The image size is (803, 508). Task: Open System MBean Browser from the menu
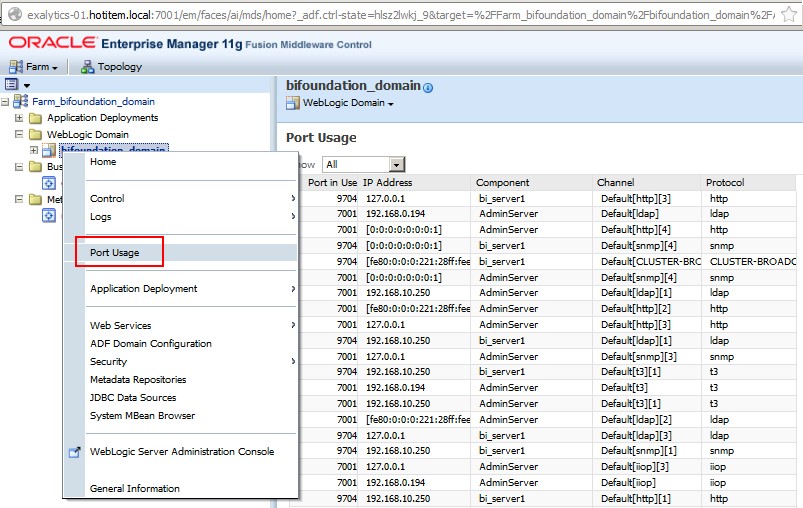coord(142,416)
